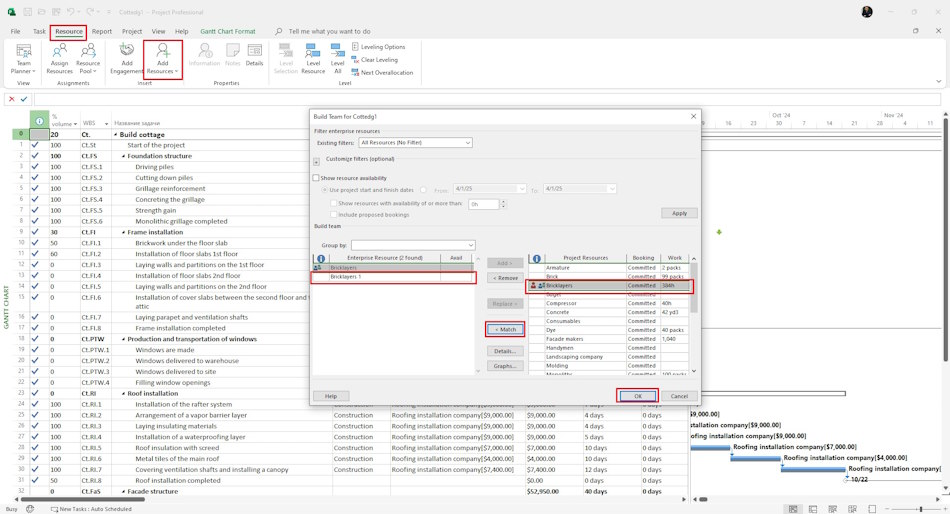Collapse the Frame installation task group
950x514 pixels.
point(123,232)
